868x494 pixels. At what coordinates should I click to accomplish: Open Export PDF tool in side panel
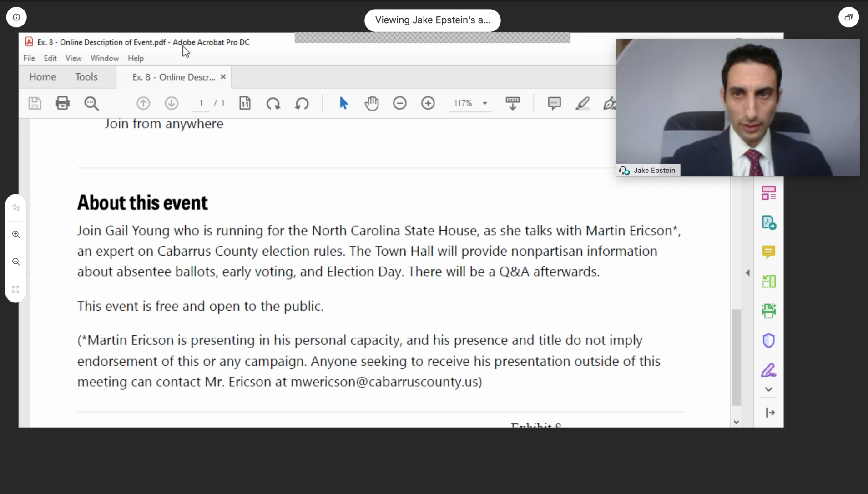pos(769,223)
